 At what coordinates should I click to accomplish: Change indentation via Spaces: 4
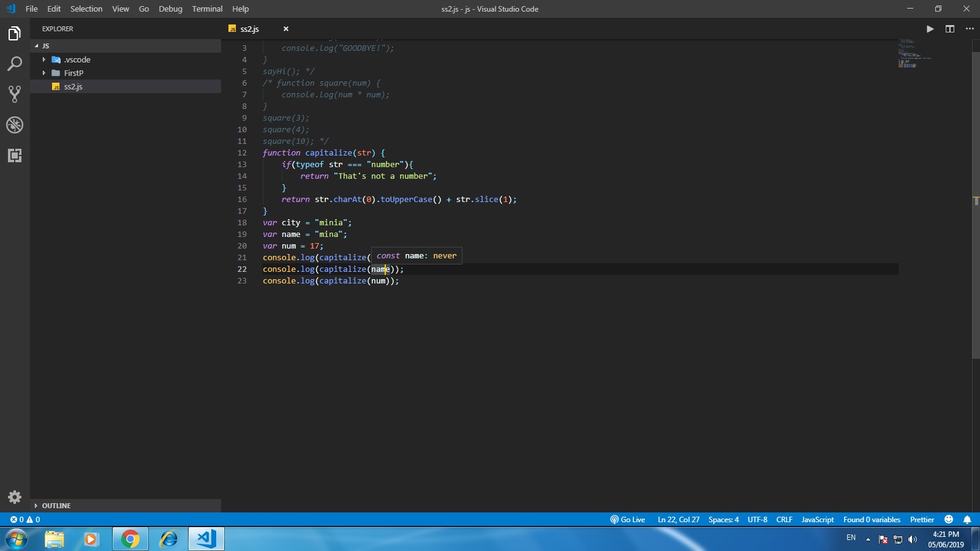coord(723,520)
